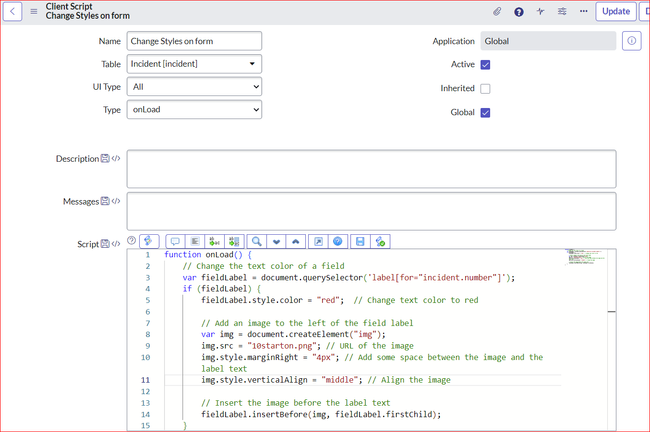Uncheck the Active checkbox
The height and width of the screenshot is (432, 650).
point(485,65)
